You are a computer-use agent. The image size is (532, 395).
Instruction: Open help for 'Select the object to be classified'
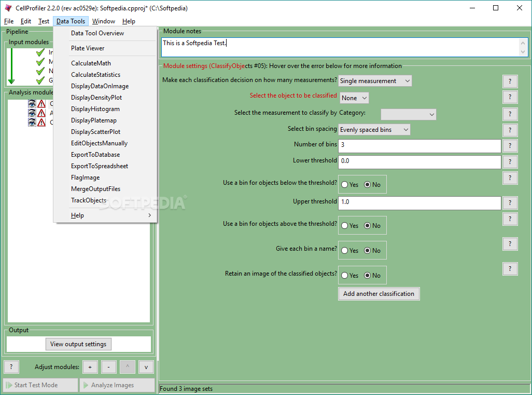point(510,97)
